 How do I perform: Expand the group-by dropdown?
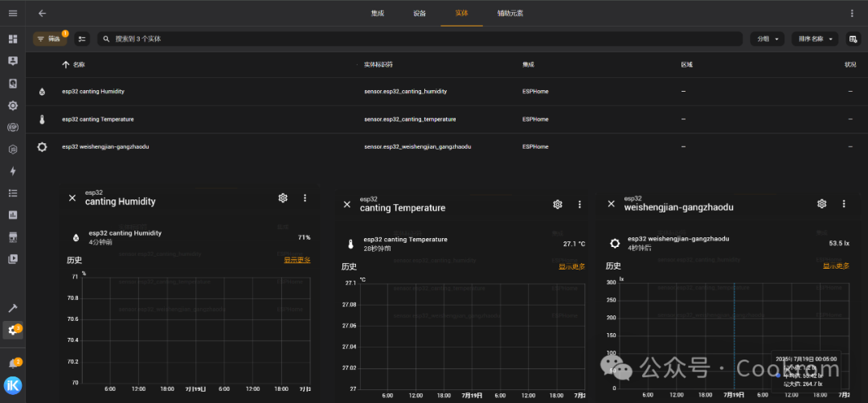[x=768, y=39]
